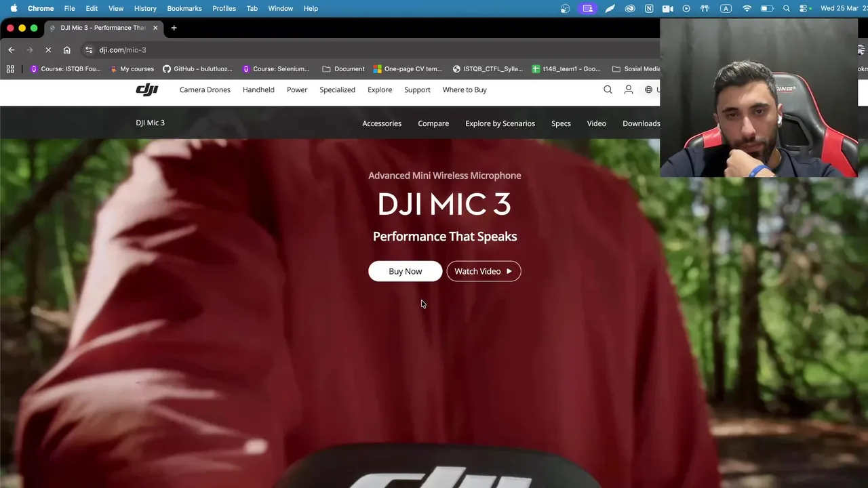Open Handheld navigation menu

click(x=258, y=89)
